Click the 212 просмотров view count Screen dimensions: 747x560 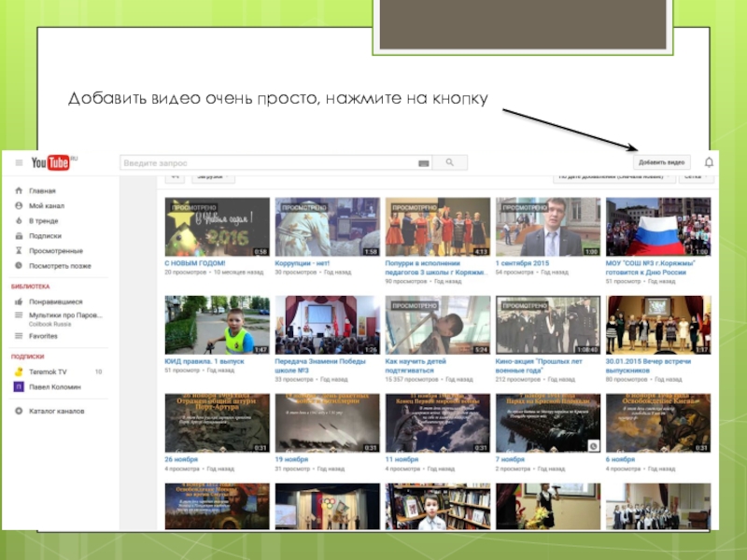[x=518, y=380]
